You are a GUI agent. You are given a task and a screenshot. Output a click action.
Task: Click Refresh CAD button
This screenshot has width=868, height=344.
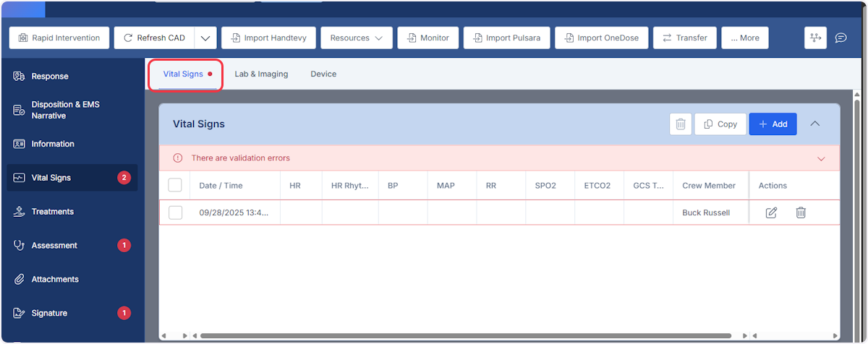coord(154,38)
